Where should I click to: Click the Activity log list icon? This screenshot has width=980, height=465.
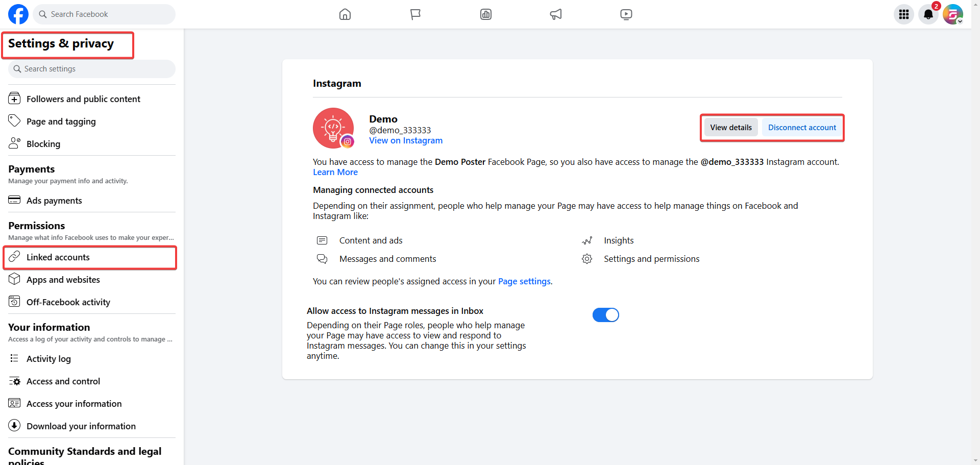14,358
